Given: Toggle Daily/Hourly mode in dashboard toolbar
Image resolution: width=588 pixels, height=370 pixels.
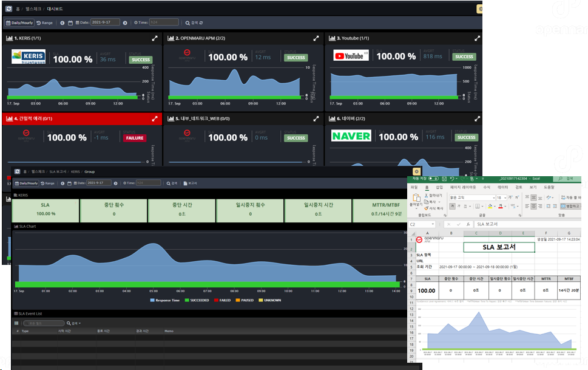Looking at the screenshot, I should pyautogui.click(x=19, y=22).
